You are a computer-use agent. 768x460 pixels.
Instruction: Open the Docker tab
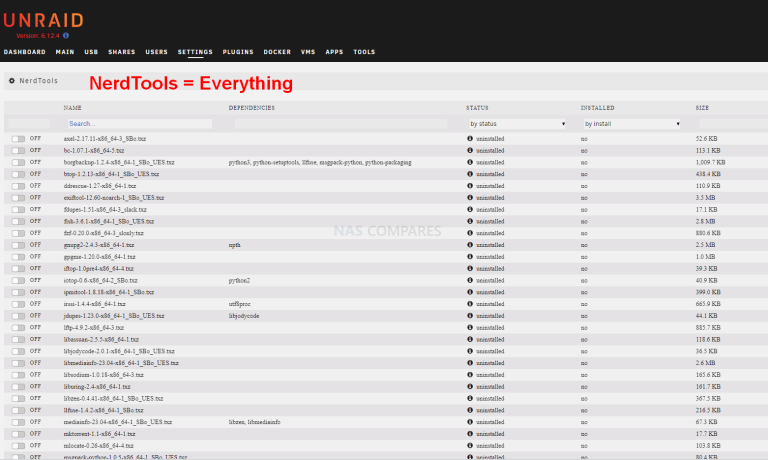click(x=277, y=51)
